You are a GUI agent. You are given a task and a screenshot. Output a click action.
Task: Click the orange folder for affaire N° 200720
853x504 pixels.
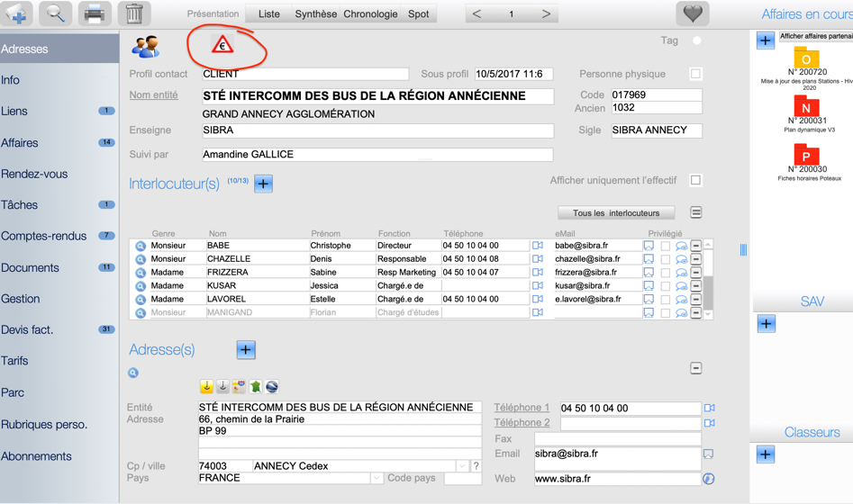coord(806,58)
